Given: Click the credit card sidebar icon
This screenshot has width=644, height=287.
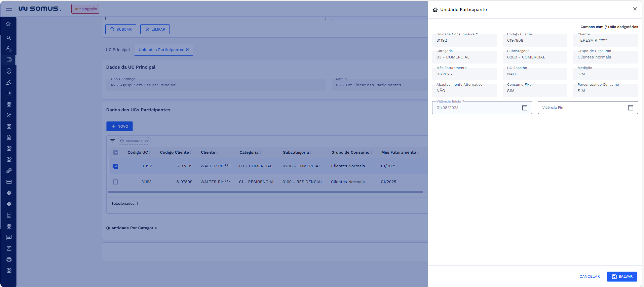Looking at the screenshot, I should [9, 182].
